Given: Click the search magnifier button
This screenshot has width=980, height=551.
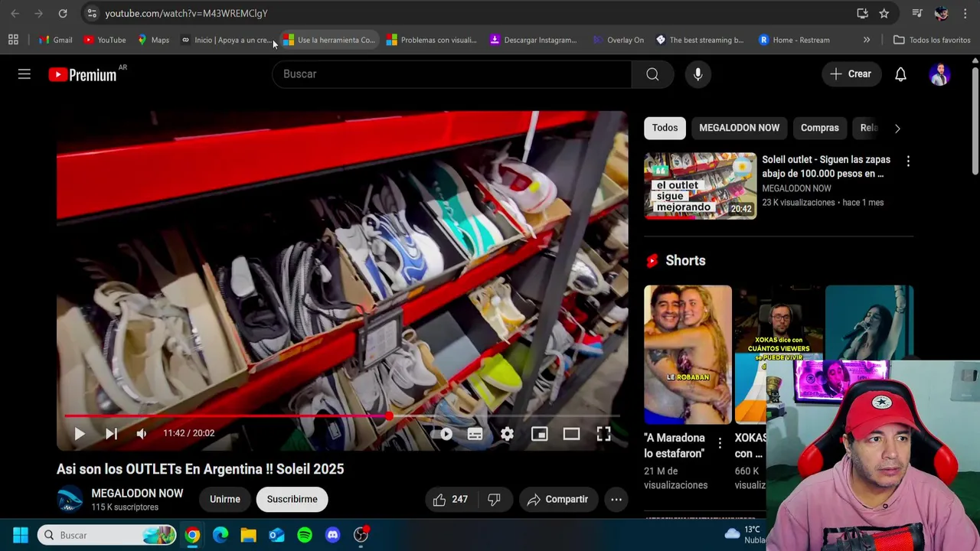Looking at the screenshot, I should point(652,74).
